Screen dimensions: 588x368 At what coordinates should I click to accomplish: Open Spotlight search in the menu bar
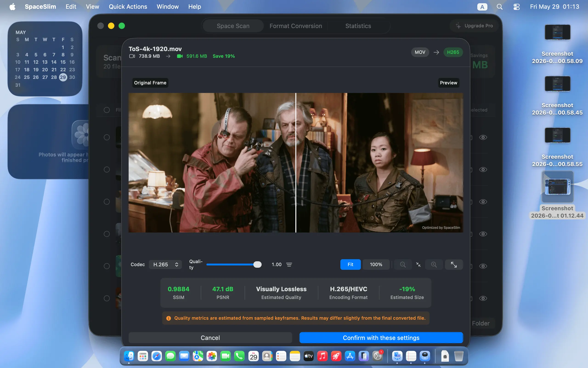tap(500, 7)
